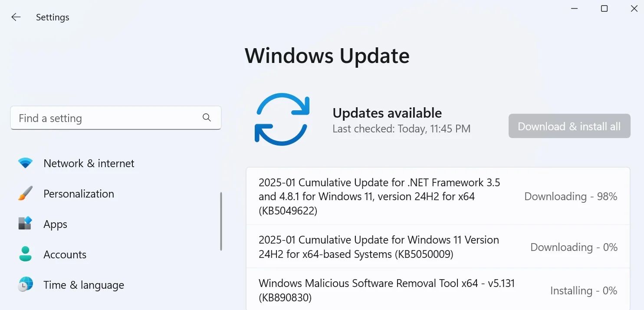Click the Personalization brush icon
Viewport: 644px width, 310px height.
tap(25, 194)
